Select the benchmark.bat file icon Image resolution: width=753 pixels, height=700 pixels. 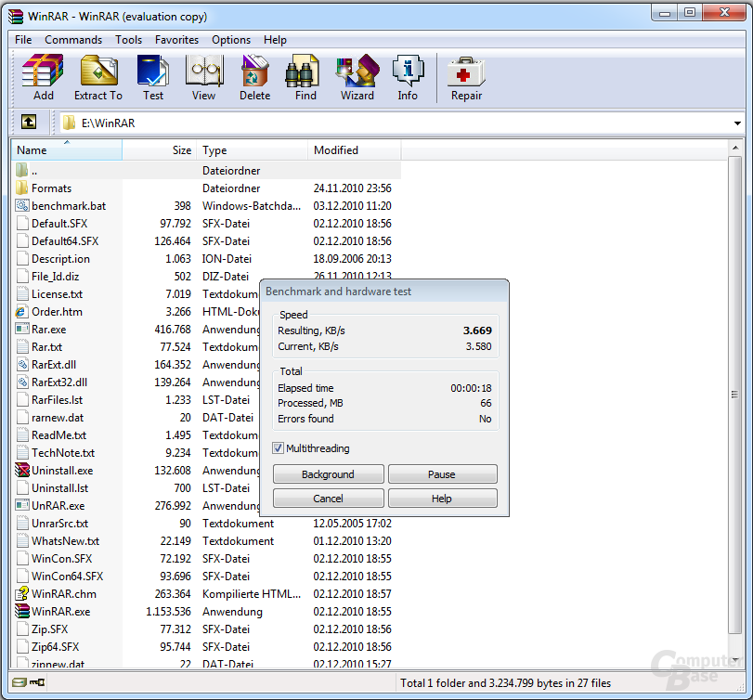pos(22,205)
